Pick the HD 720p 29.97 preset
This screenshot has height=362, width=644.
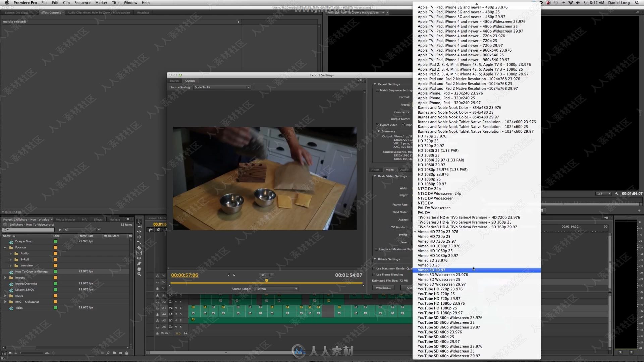(x=431, y=146)
